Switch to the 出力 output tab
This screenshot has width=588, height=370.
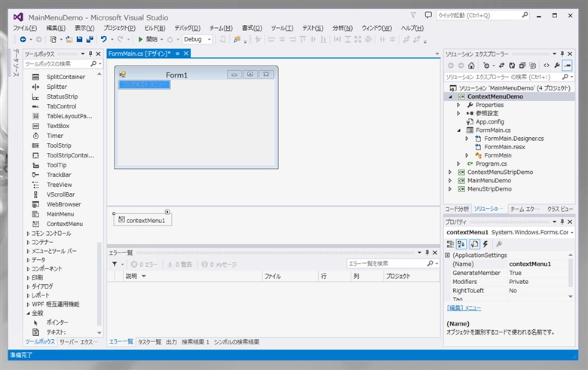point(171,342)
